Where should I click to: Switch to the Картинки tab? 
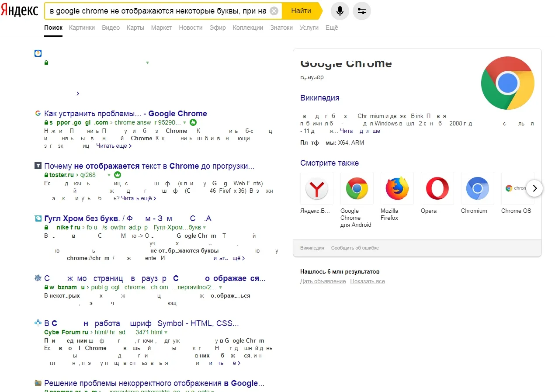pos(82,28)
